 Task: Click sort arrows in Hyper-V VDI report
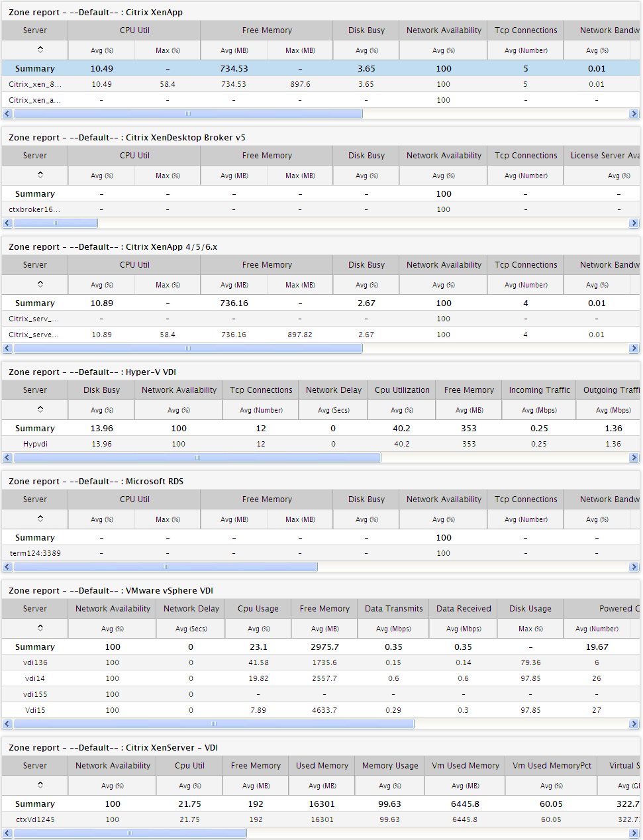[40, 409]
